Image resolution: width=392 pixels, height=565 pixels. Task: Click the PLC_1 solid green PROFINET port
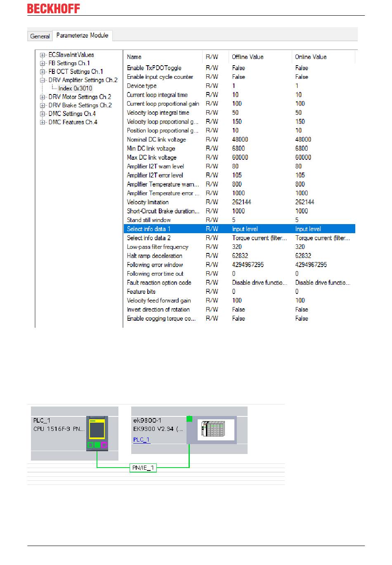coord(97,445)
